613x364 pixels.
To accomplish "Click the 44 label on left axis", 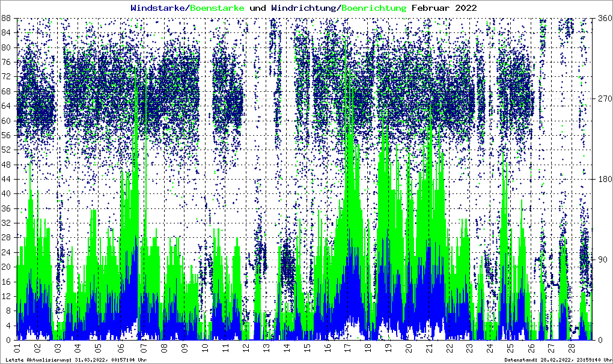I will [x=7, y=179].
